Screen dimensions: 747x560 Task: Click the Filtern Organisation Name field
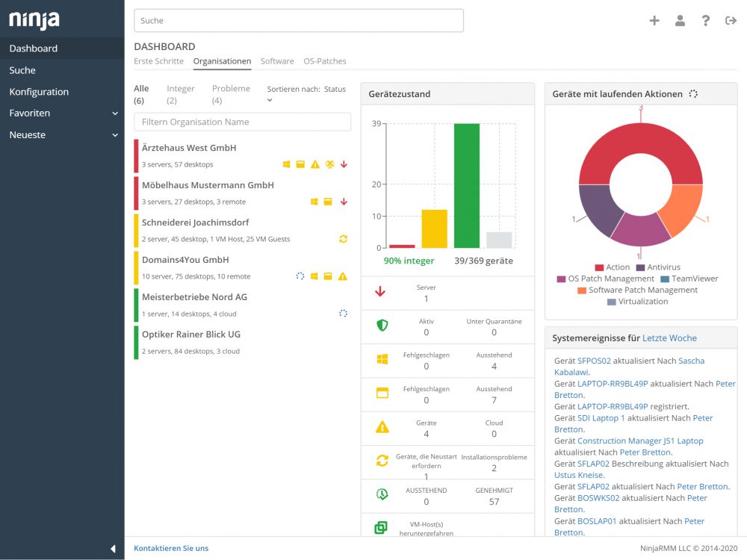click(243, 122)
